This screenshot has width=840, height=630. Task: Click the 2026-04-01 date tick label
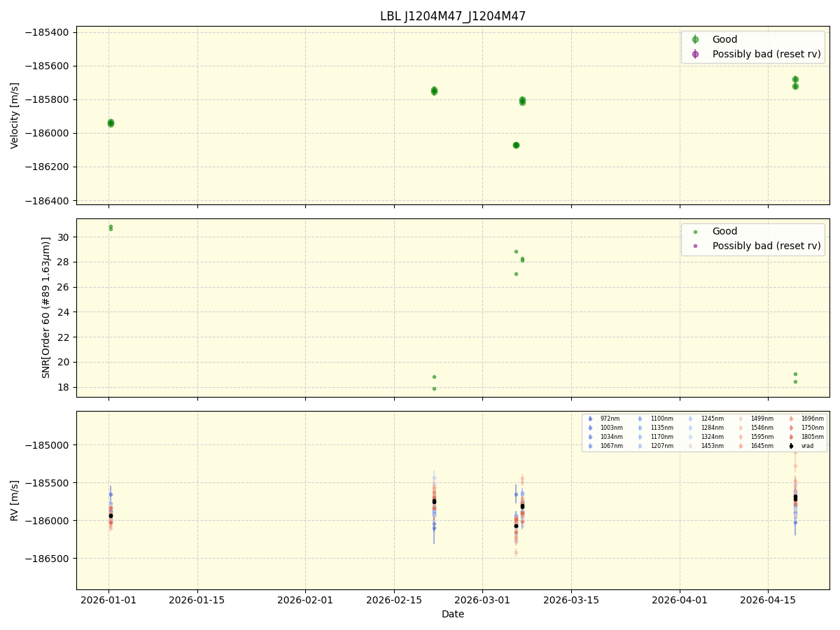pyautogui.click(x=680, y=601)
